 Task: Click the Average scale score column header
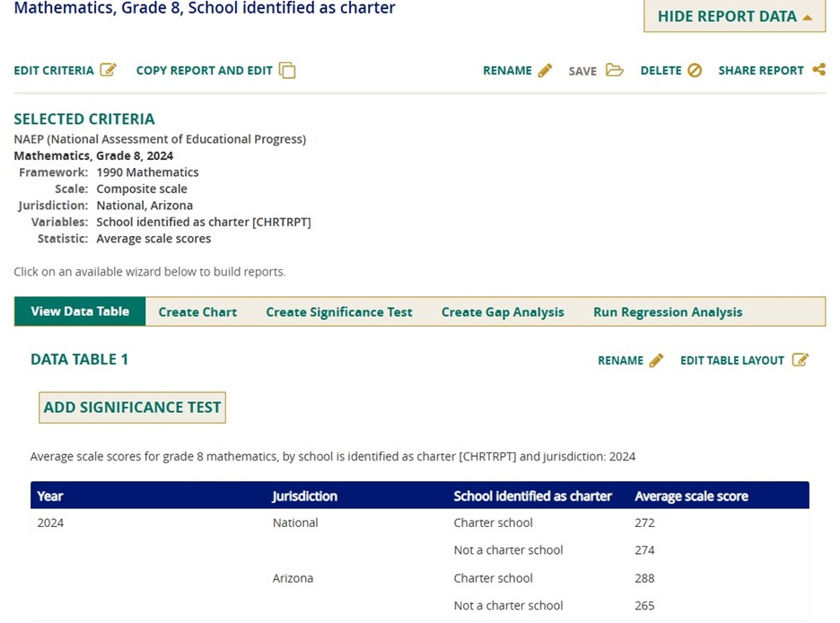pos(691,496)
